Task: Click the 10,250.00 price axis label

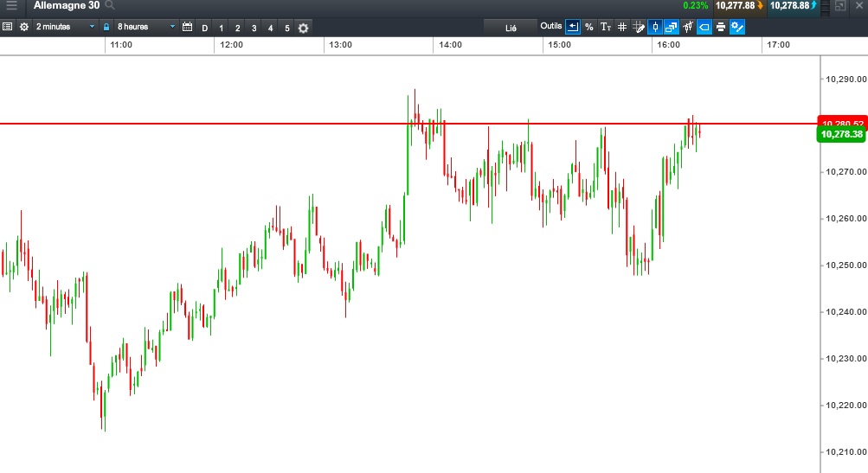Action: (845, 265)
